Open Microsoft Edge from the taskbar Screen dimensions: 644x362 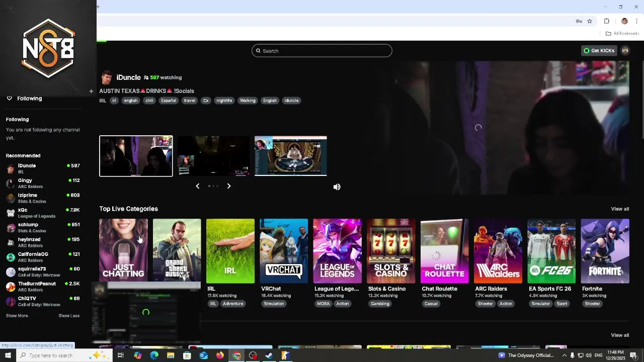[154, 355]
